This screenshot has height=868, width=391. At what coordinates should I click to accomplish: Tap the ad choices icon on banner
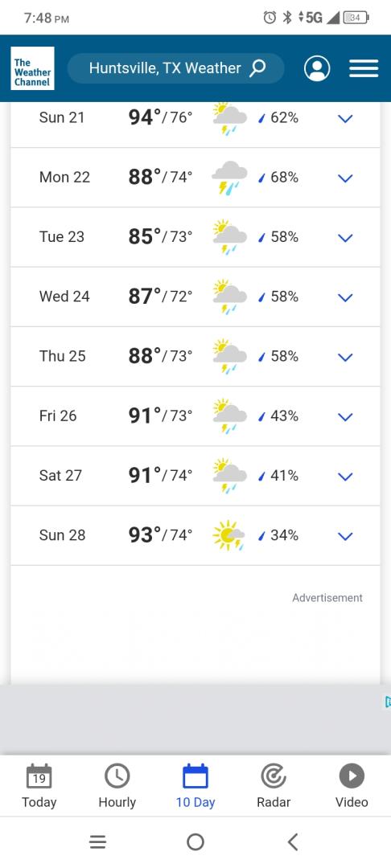pyautogui.click(x=387, y=702)
